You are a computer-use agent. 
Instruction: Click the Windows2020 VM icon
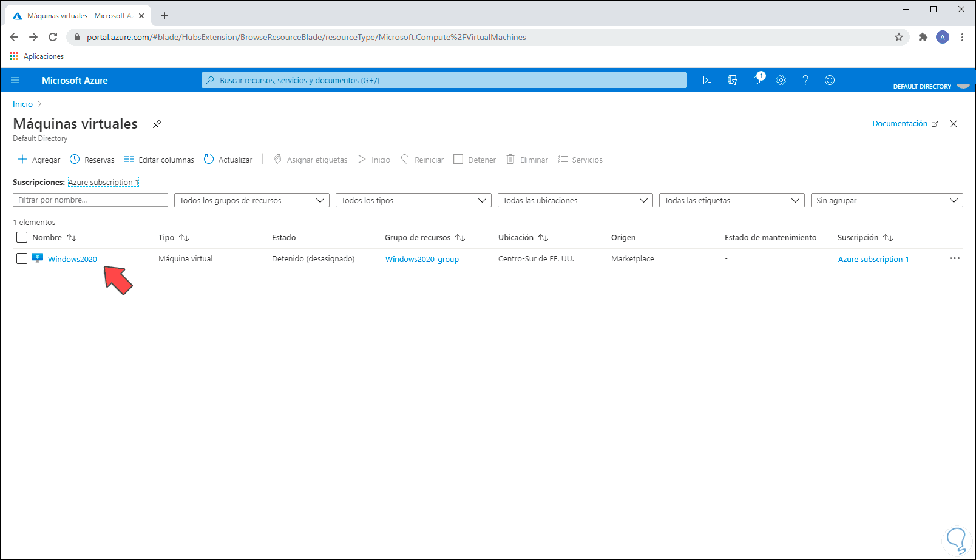pos(38,258)
